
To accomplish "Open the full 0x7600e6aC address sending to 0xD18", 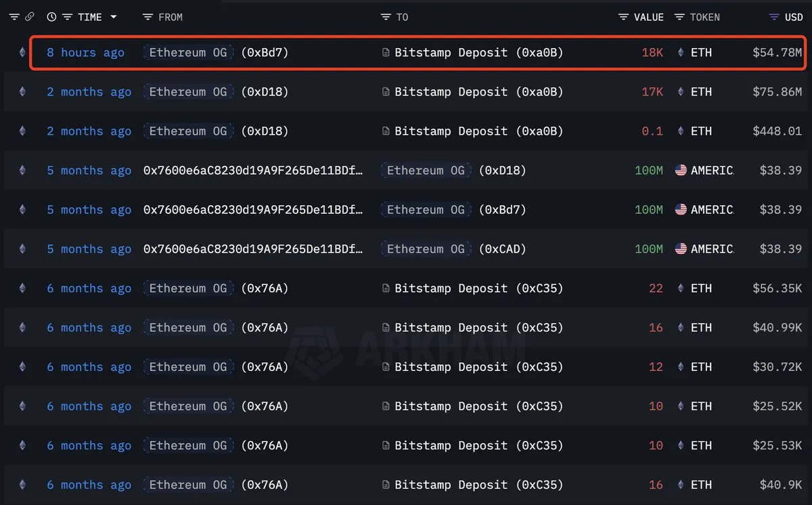I will 253,171.
